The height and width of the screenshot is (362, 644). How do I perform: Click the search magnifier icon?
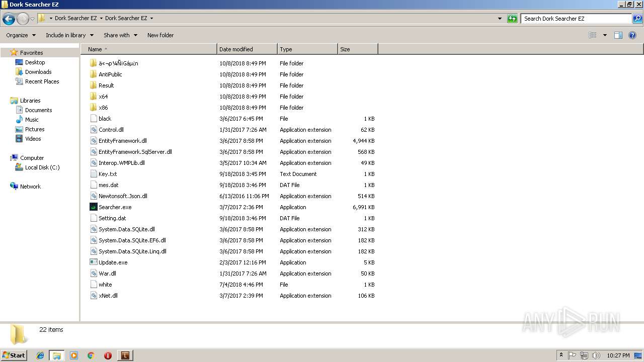click(637, 19)
